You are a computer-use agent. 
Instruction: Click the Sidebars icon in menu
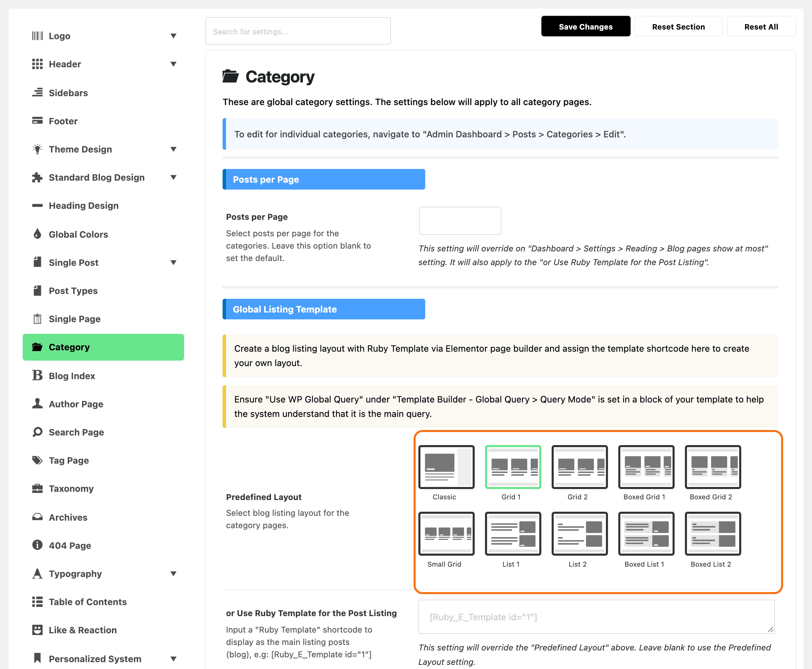(x=37, y=92)
